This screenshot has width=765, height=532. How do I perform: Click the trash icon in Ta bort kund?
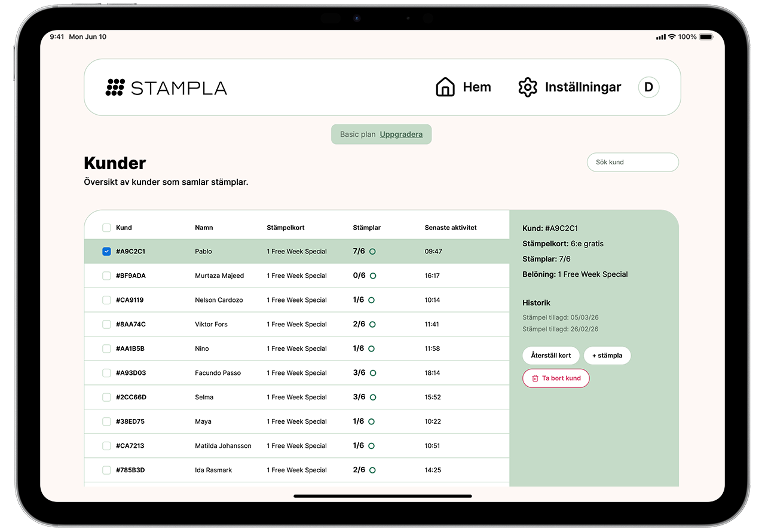(535, 378)
